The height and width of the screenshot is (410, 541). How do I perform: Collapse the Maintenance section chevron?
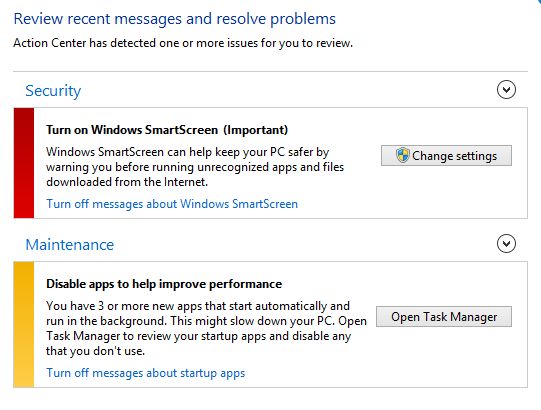point(506,244)
